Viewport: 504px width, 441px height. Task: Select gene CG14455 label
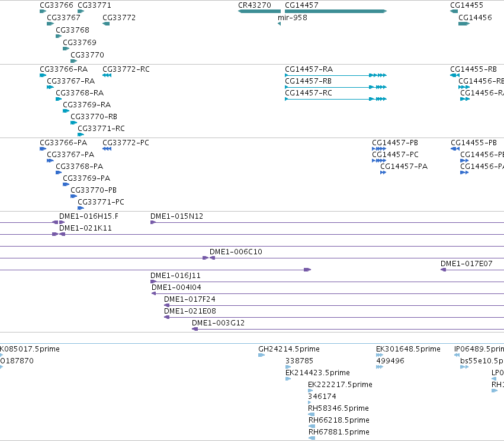pyautogui.click(x=467, y=5)
